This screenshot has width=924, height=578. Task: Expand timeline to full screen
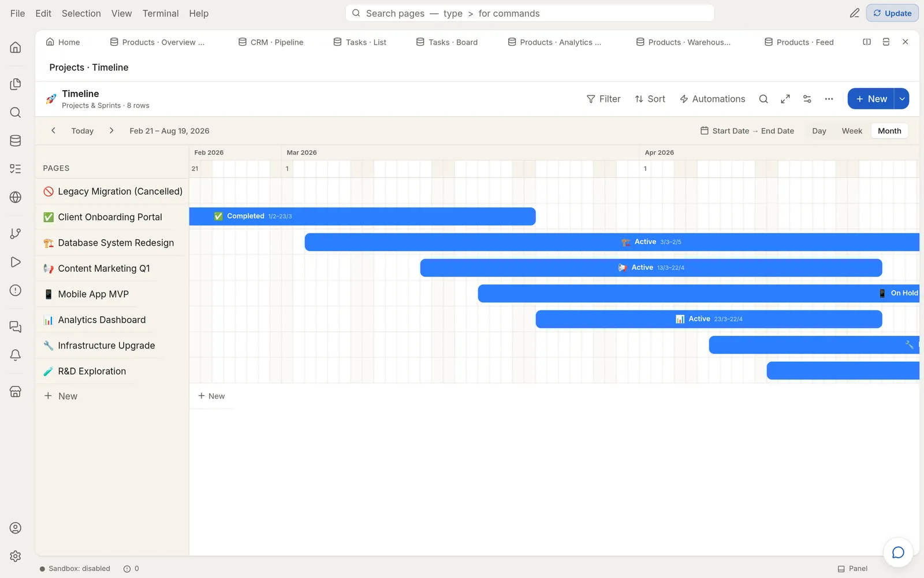click(785, 99)
